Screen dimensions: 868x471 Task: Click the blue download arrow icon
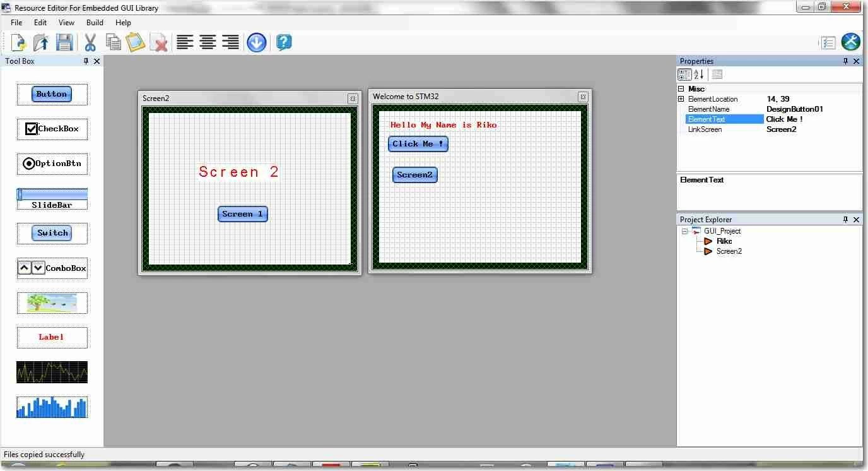(257, 42)
